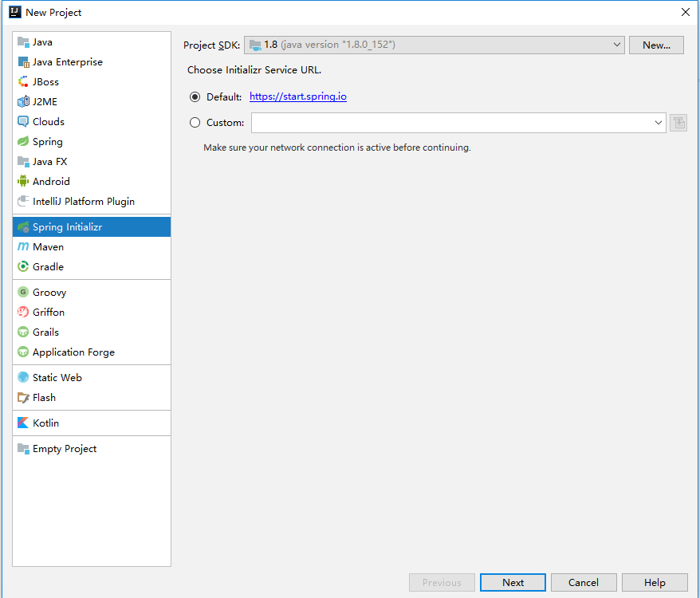Click icon button beside Custom URL field
700x598 pixels.
coord(678,123)
